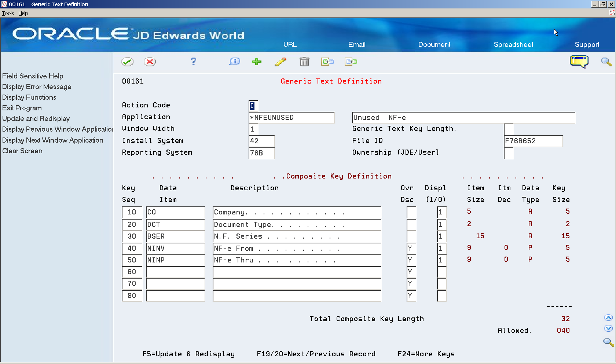Click the Window Width field
Image resolution: width=616 pixels, height=364 pixels.
(x=253, y=129)
